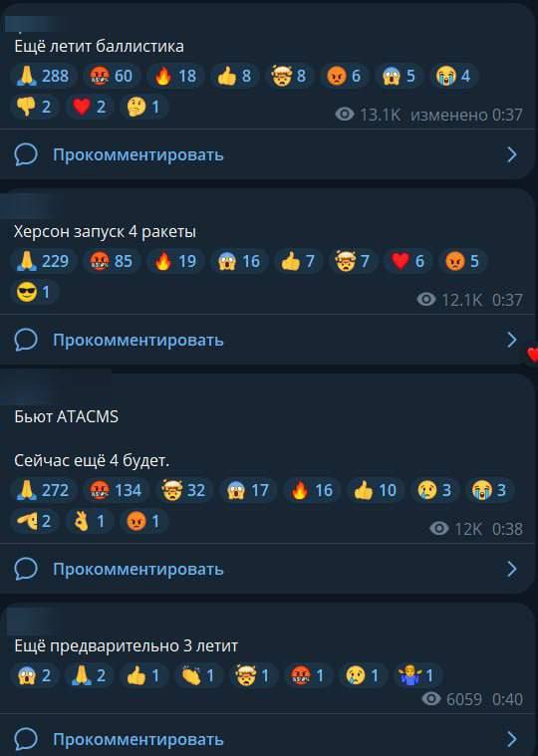Click the red heart reaction showing 6
The width and height of the screenshot is (538, 756).
point(408,261)
